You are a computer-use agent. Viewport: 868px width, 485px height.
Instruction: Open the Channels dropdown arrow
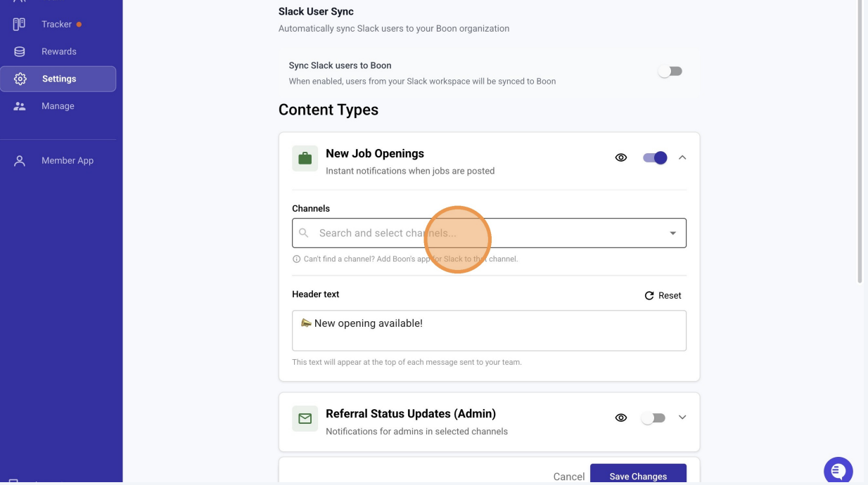click(672, 233)
